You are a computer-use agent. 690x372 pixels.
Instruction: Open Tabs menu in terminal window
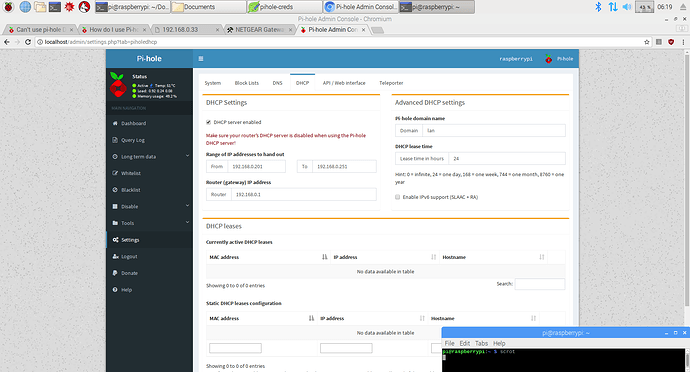pyautogui.click(x=481, y=343)
